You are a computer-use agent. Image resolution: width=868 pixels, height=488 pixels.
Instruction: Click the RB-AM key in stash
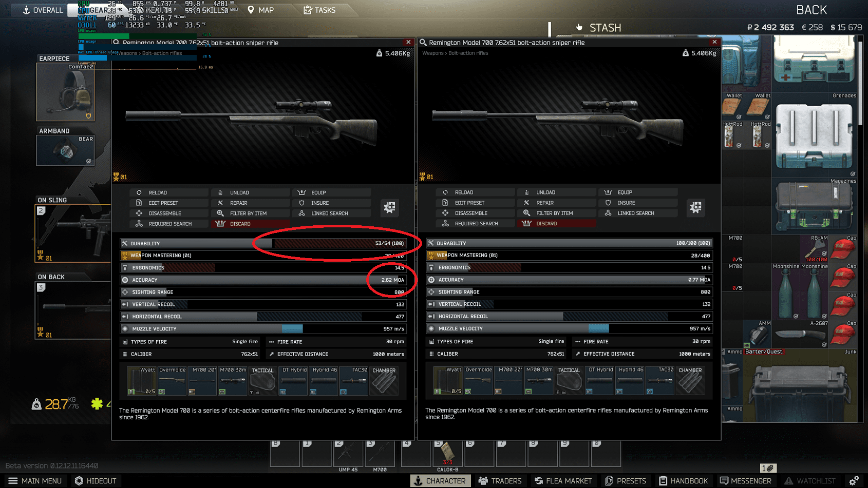[815, 249]
